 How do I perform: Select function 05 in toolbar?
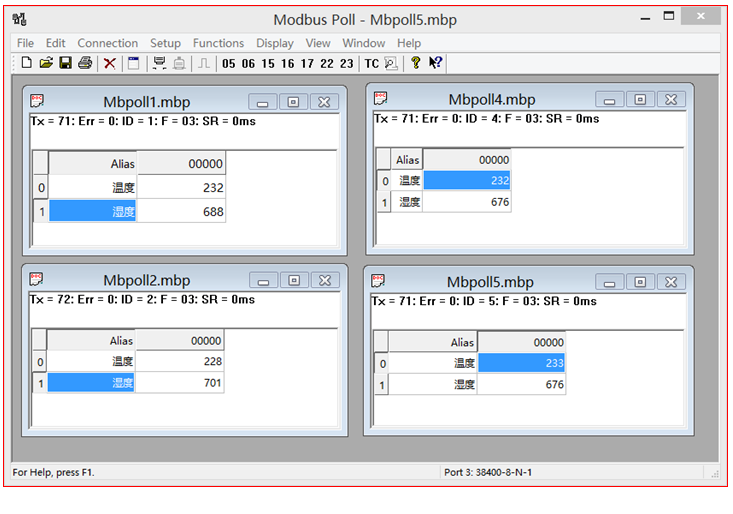pos(229,64)
